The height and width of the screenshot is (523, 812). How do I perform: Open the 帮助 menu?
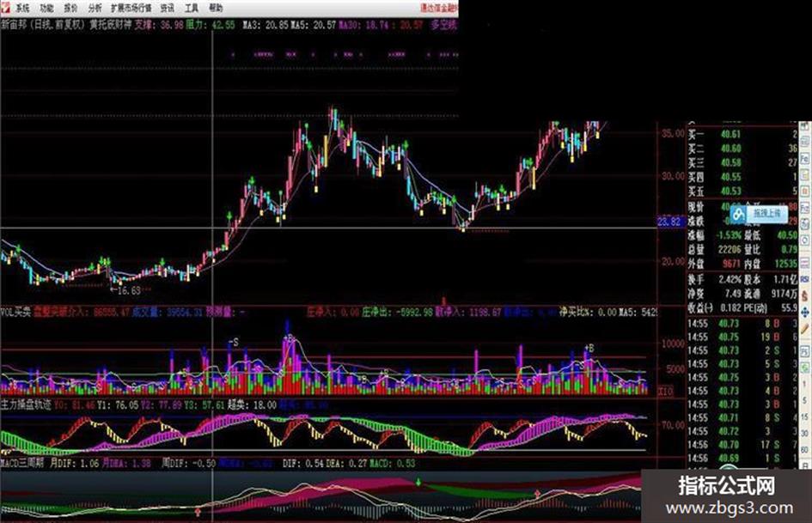tap(216, 8)
